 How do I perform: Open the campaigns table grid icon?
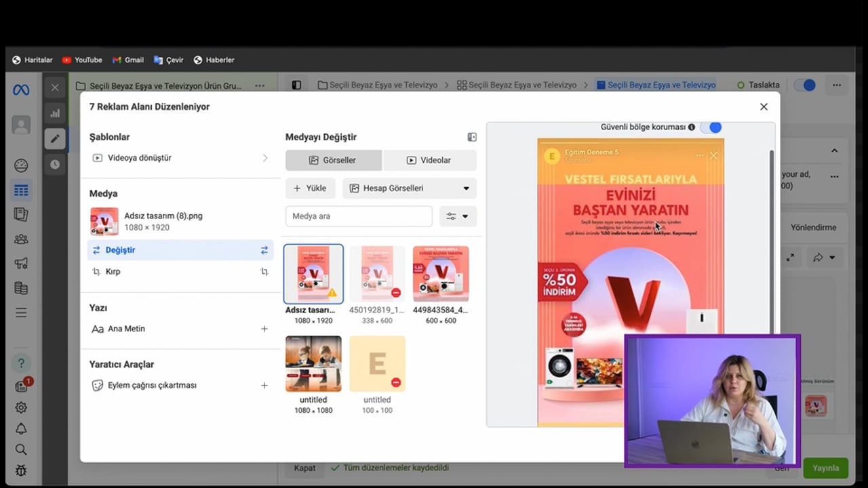click(x=21, y=190)
